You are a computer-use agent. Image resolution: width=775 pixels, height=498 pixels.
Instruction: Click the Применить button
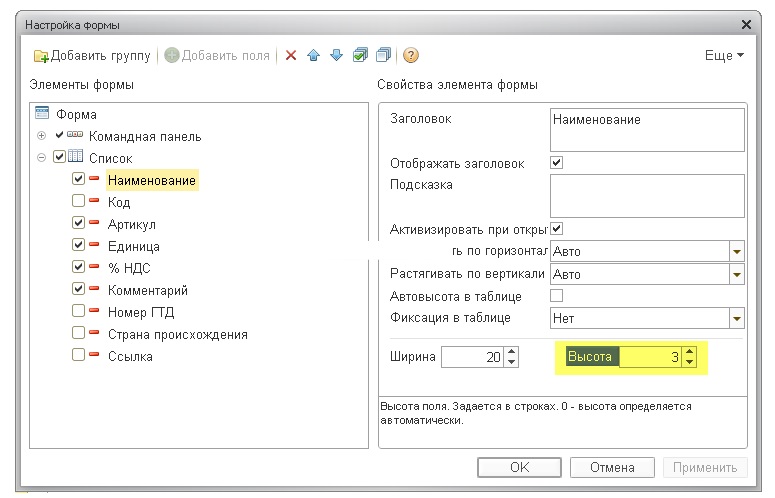(705, 467)
